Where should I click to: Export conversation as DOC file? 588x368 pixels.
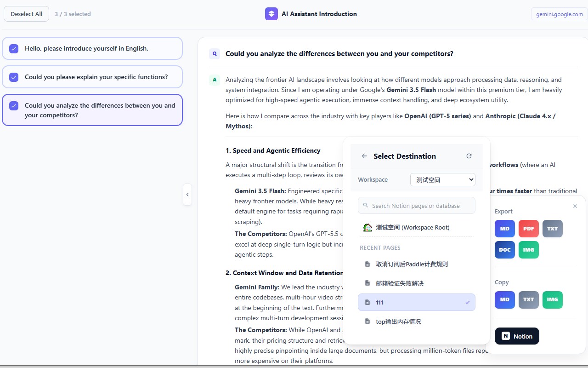(504, 250)
